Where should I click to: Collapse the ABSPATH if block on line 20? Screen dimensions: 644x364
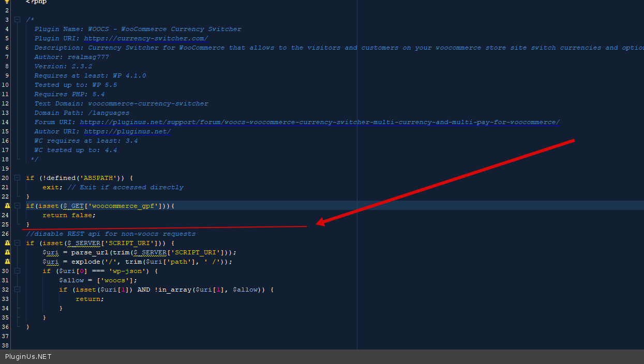18,178
